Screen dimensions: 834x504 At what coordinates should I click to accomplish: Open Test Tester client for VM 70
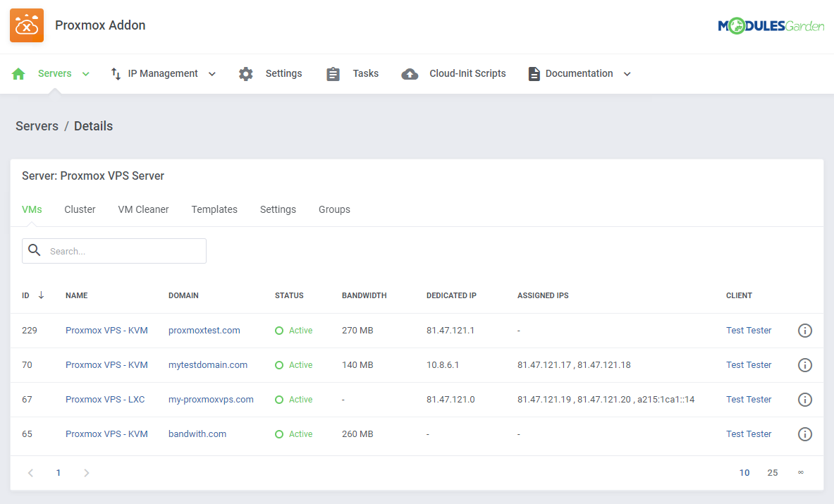pos(749,364)
